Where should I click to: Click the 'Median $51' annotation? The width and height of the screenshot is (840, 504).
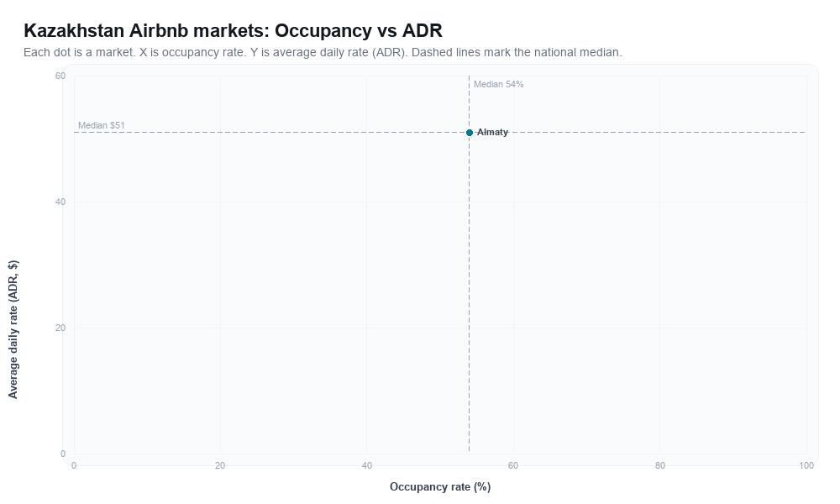(102, 125)
